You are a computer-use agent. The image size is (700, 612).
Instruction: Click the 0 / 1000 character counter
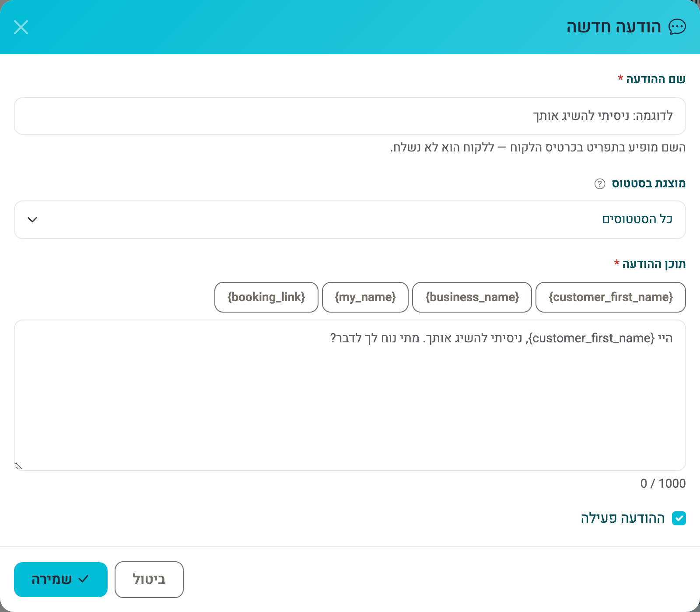[x=663, y=484]
